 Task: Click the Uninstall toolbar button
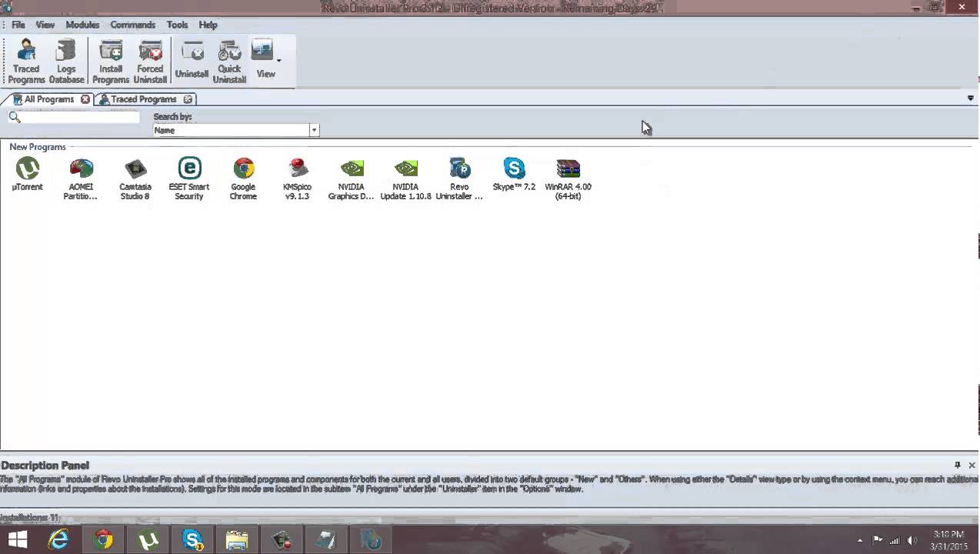coord(192,62)
